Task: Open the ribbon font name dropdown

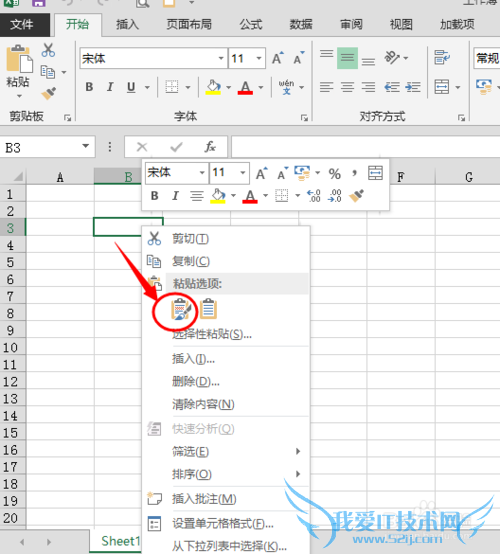Action: click(221, 58)
